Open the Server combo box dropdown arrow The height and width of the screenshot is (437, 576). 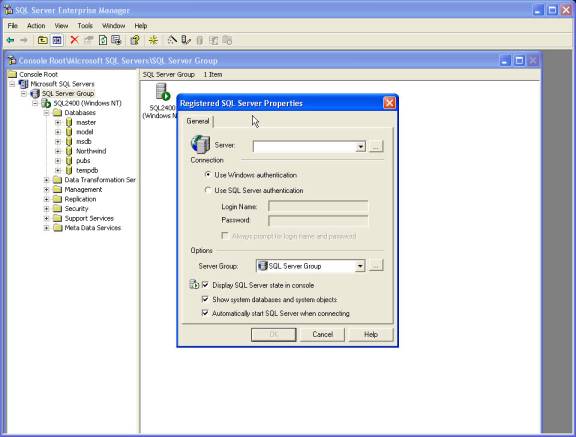360,147
